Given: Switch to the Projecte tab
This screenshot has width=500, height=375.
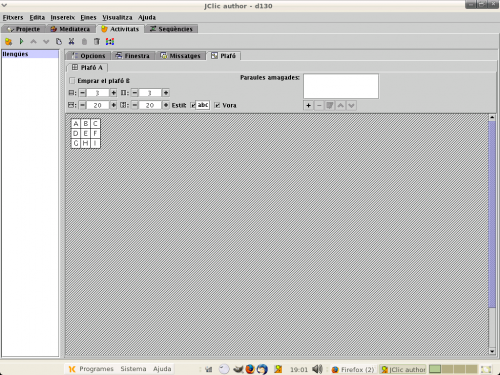Looking at the screenshot, I should pos(24,29).
